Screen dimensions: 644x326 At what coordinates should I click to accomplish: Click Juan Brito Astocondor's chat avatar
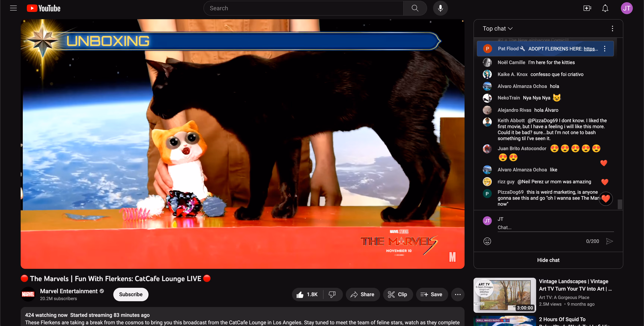click(487, 149)
